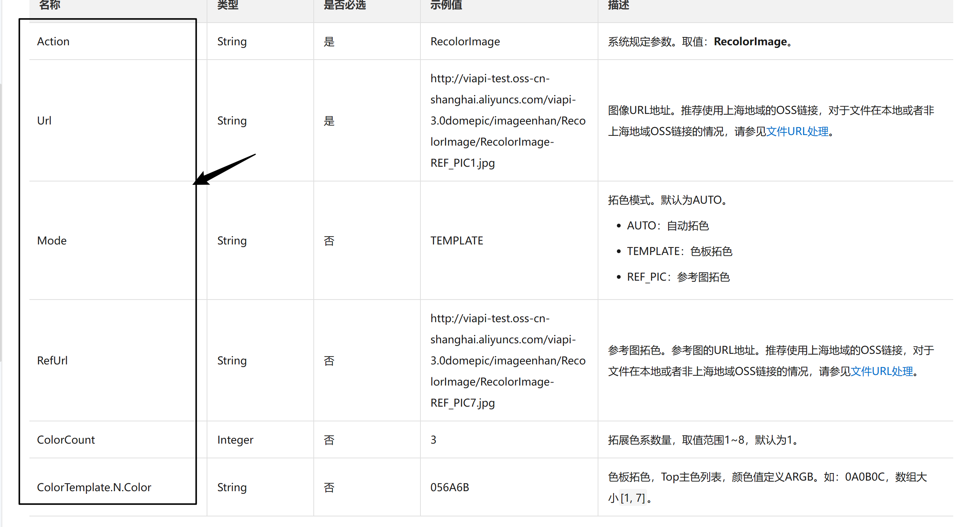Click the ColorCount description 拓展色系数量 text
980x527 pixels.
point(704,440)
